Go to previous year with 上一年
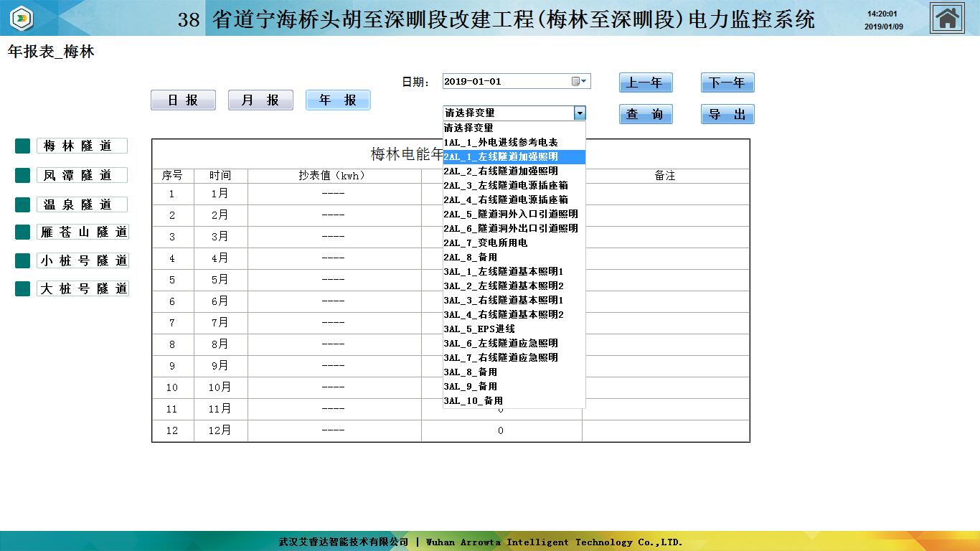The image size is (980, 551). pos(646,83)
